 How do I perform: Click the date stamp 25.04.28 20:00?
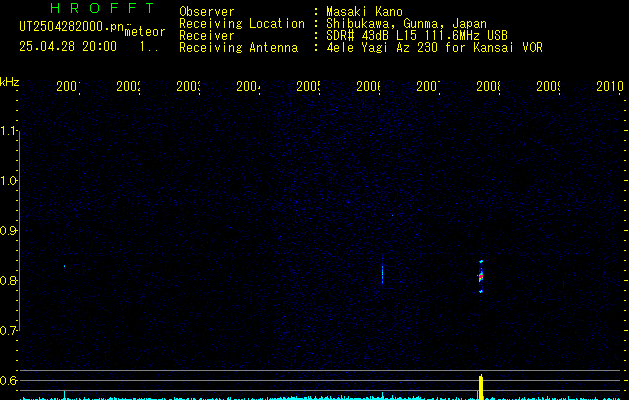(x=68, y=46)
